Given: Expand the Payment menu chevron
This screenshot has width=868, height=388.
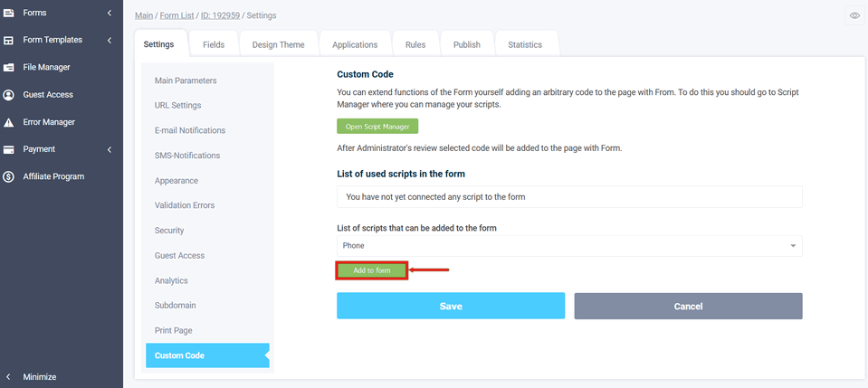Looking at the screenshot, I should (x=110, y=149).
